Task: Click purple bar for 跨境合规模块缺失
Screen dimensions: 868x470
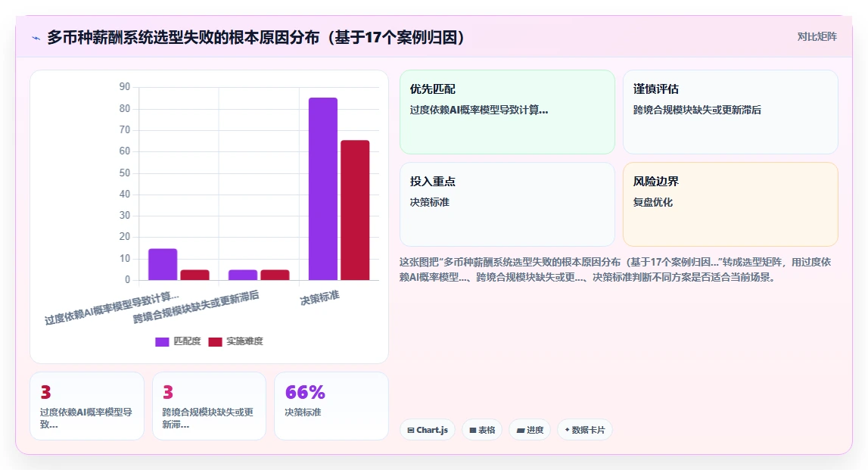Action: 243,275
